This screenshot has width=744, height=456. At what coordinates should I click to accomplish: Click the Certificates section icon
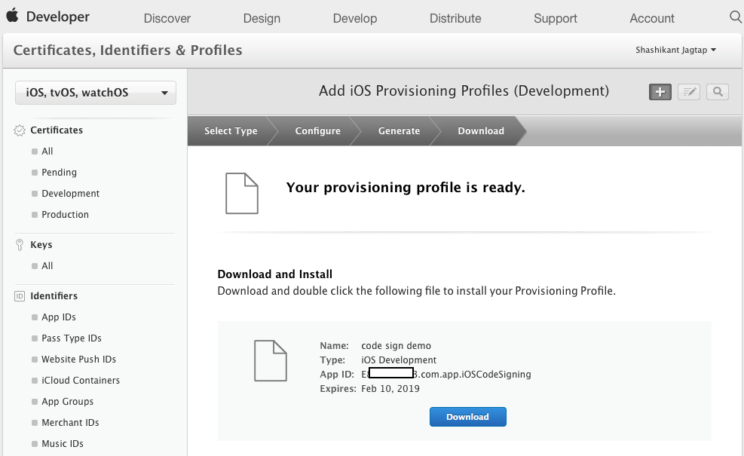coord(20,130)
